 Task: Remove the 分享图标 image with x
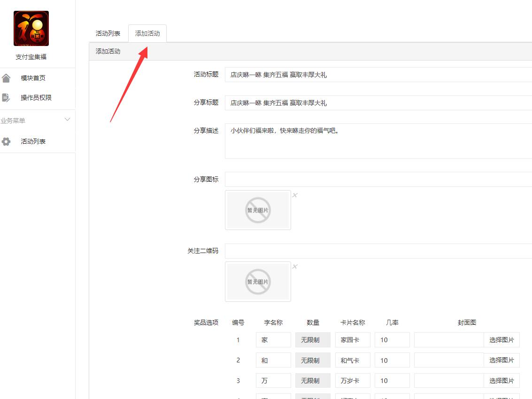click(x=295, y=195)
